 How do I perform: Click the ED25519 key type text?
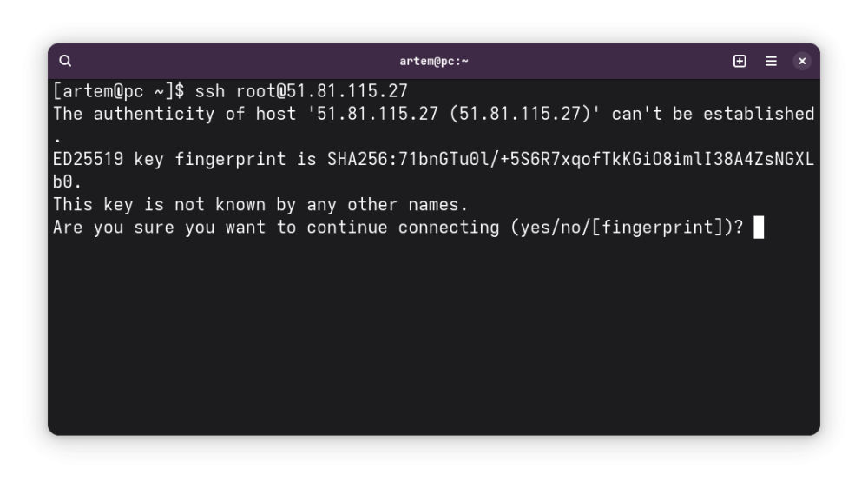pyautogui.click(x=88, y=160)
